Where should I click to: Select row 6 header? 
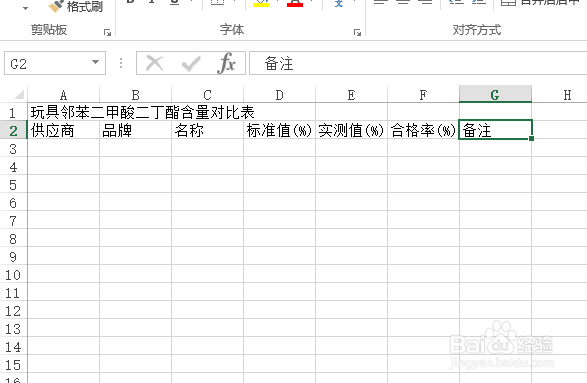[x=13, y=202]
